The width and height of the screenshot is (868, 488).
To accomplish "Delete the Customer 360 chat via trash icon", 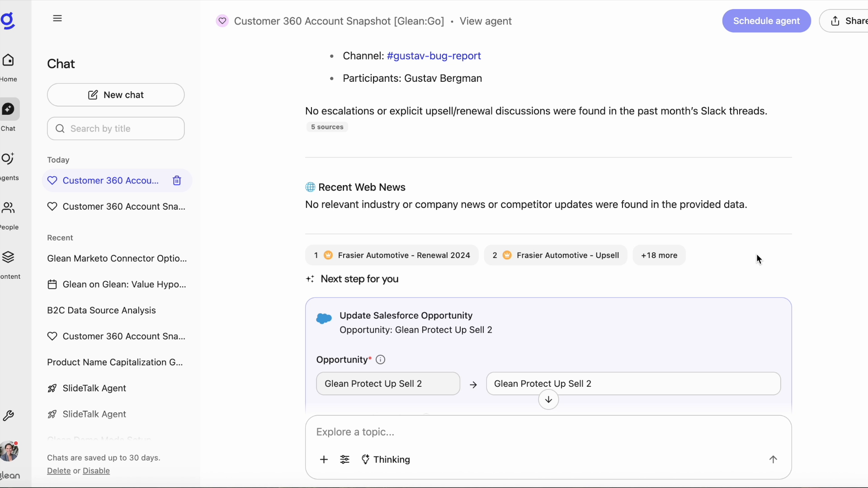I will (x=177, y=180).
